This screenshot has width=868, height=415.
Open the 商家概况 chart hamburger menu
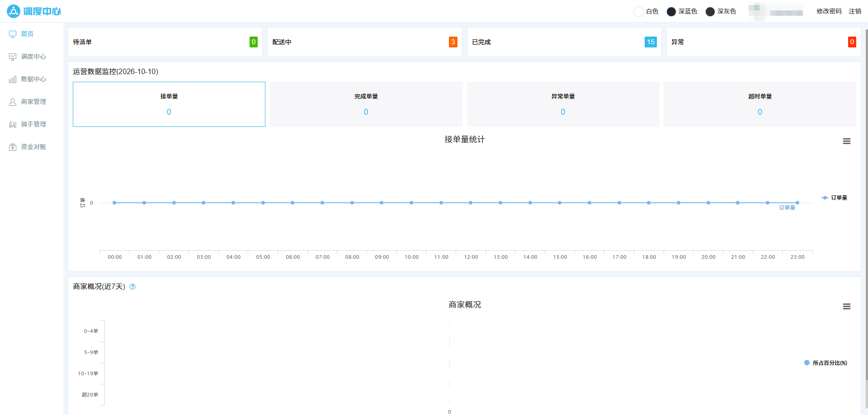[x=847, y=307]
